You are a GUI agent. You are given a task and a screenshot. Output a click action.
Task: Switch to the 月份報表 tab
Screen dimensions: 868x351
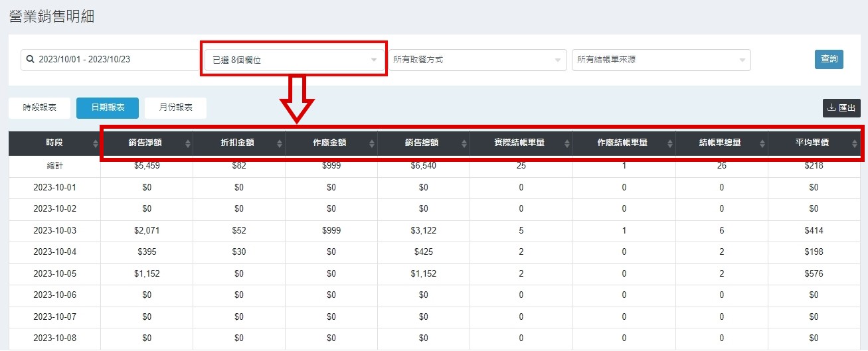tap(175, 107)
